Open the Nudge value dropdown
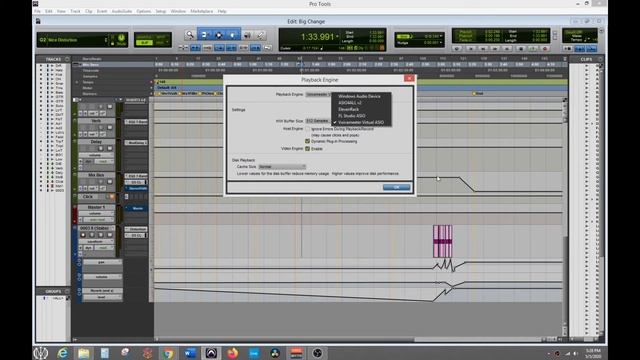This screenshot has width=640, height=360. 441,42
